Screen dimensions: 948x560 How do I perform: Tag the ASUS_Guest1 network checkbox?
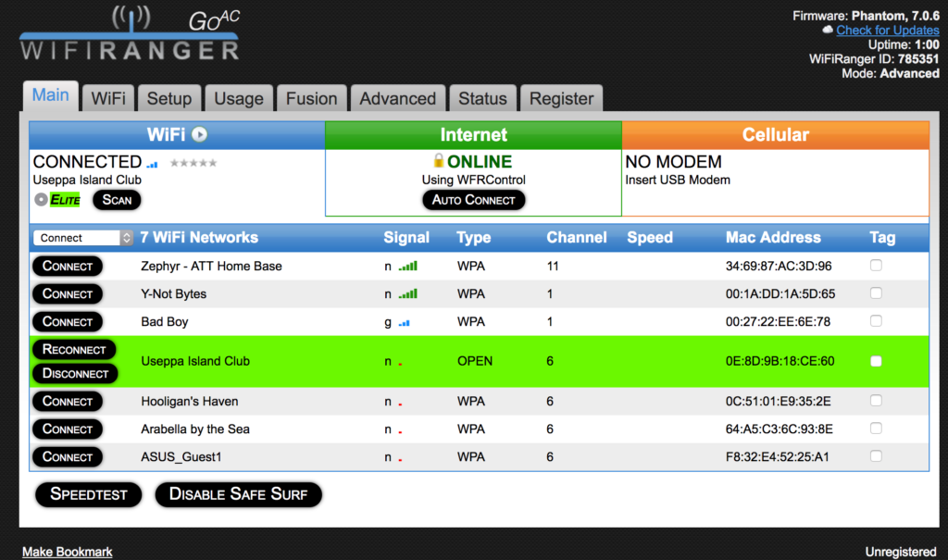(876, 456)
